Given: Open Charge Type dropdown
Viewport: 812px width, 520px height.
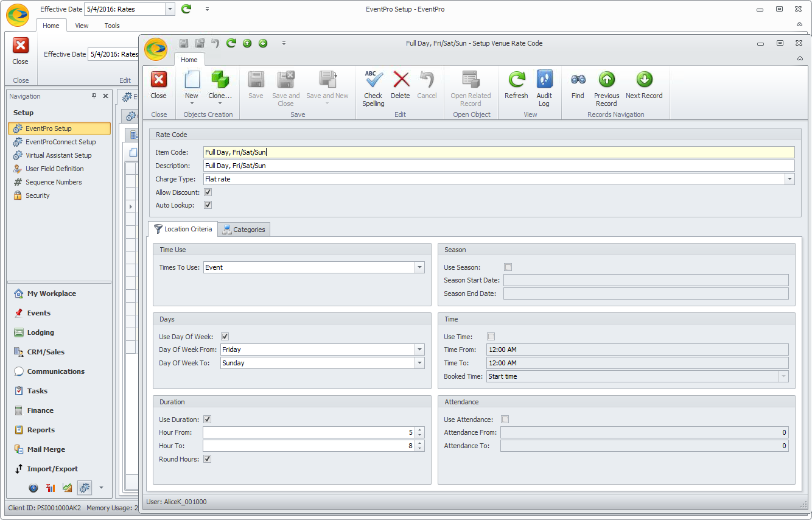Looking at the screenshot, I should tap(789, 179).
